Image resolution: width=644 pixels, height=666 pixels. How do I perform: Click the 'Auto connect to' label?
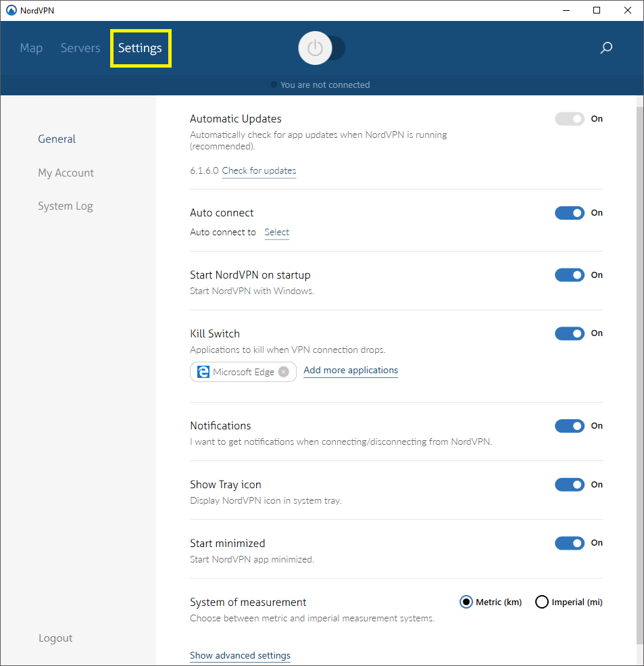pos(223,233)
